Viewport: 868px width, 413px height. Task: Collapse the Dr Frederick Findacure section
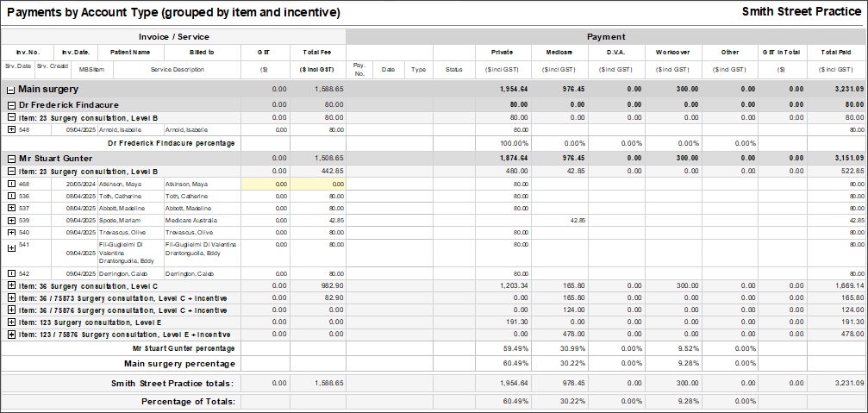click(x=10, y=104)
